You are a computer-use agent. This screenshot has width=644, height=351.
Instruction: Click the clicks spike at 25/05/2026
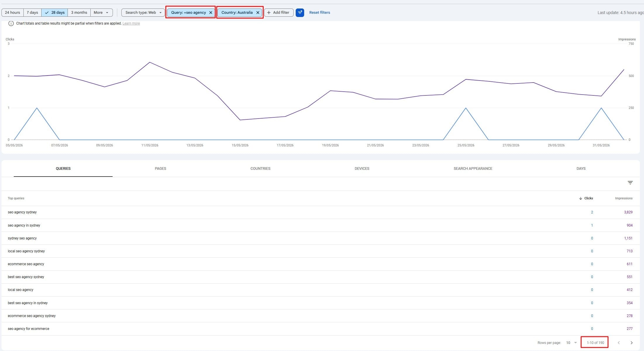pos(466,108)
